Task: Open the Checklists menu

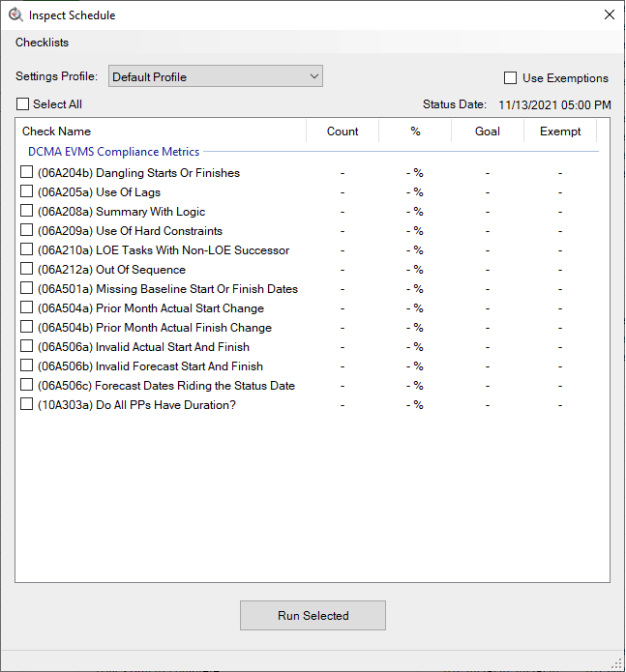Action: [x=42, y=43]
